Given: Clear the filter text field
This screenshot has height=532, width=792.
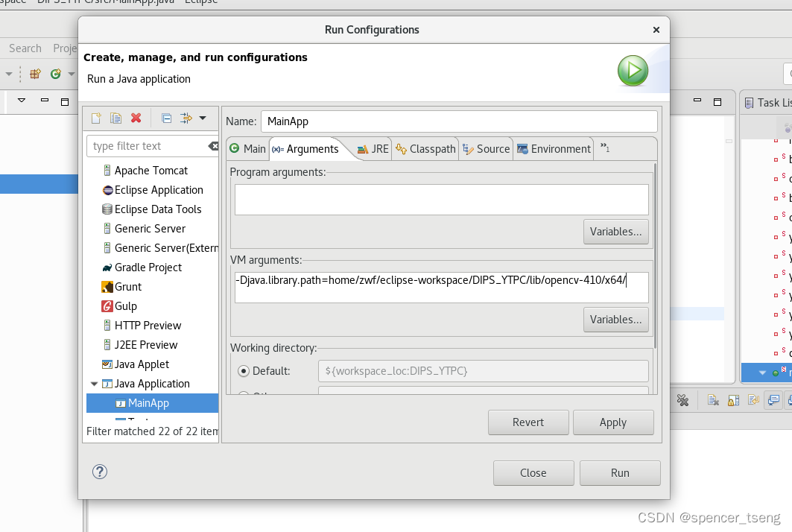Looking at the screenshot, I should [214, 146].
